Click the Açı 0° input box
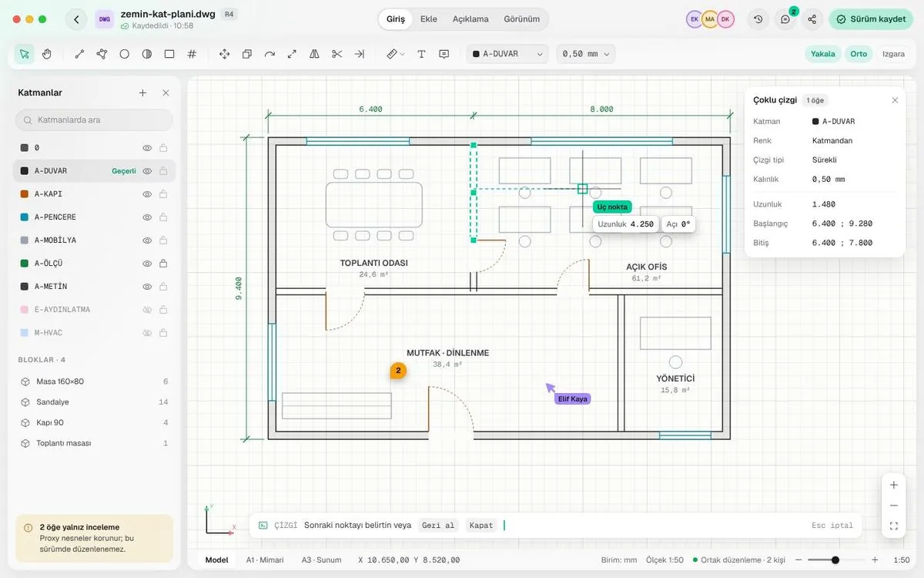Viewport: 924px width, 578px height. coord(678,224)
